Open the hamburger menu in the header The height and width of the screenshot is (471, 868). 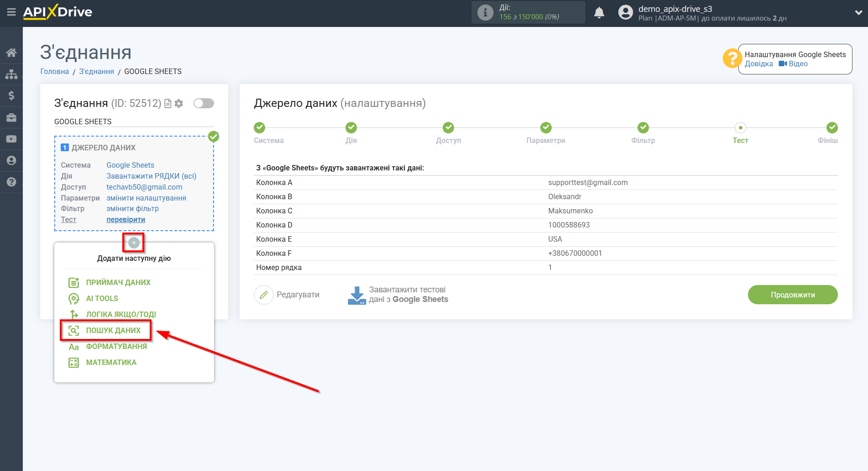coord(11,12)
